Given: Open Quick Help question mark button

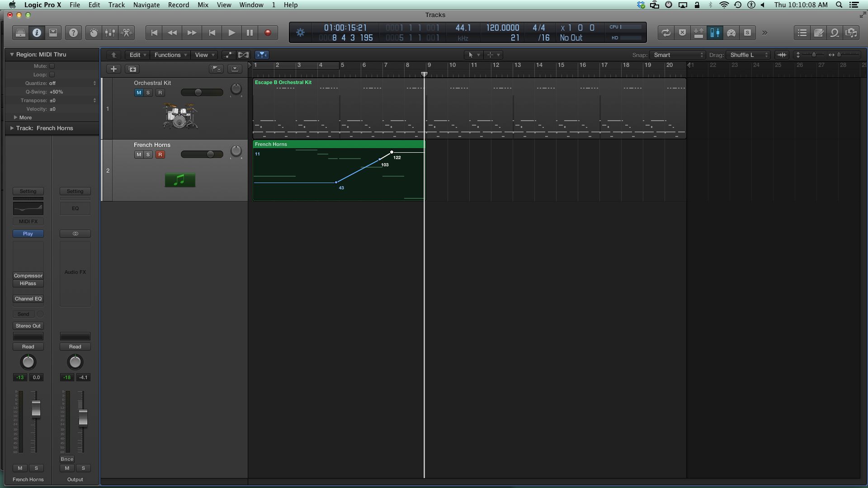Looking at the screenshot, I should (73, 33).
